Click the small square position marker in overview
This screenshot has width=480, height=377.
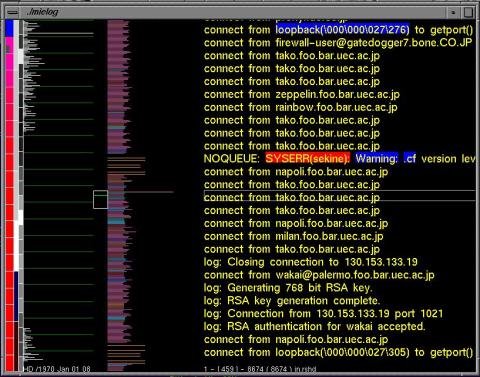[x=100, y=200]
